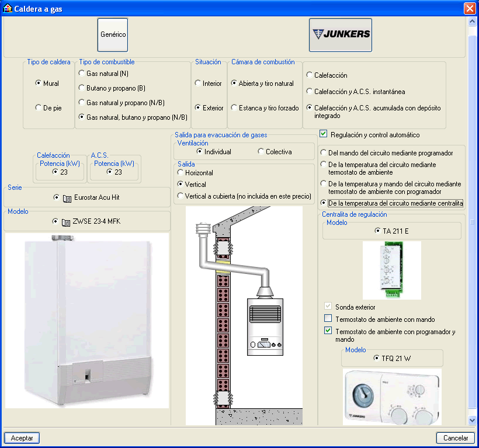Select Eurostar Acu Hit series radio
The height and width of the screenshot is (448, 479).
(56, 197)
